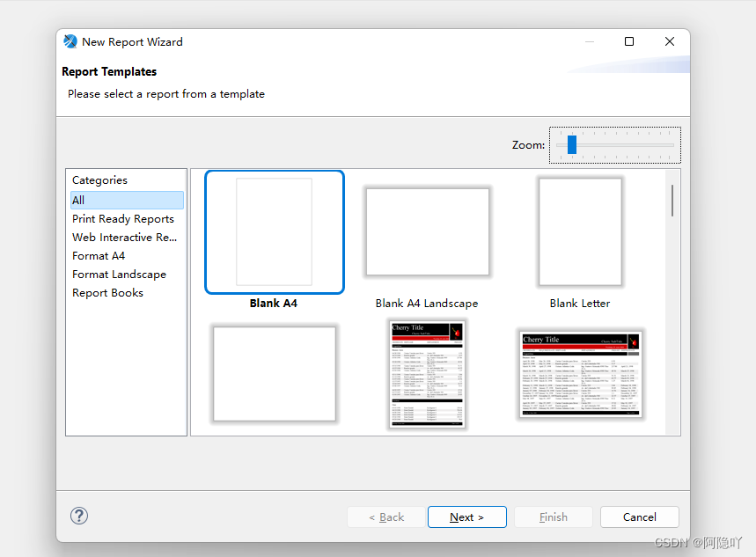This screenshot has width=756, height=557.
Task: Select the Blank A4 Landscape template
Action: (x=427, y=231)
